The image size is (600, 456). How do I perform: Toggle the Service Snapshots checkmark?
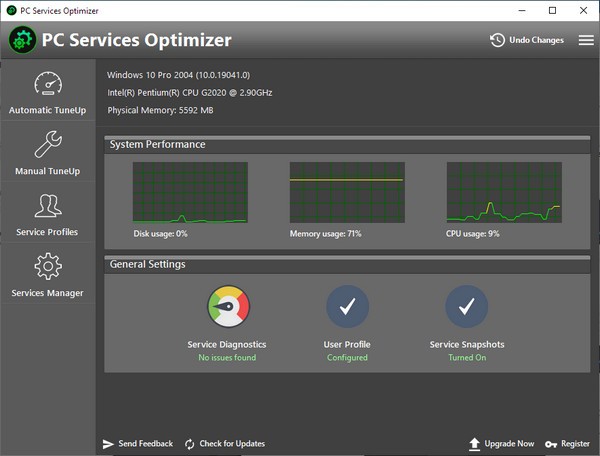point(466,307)
